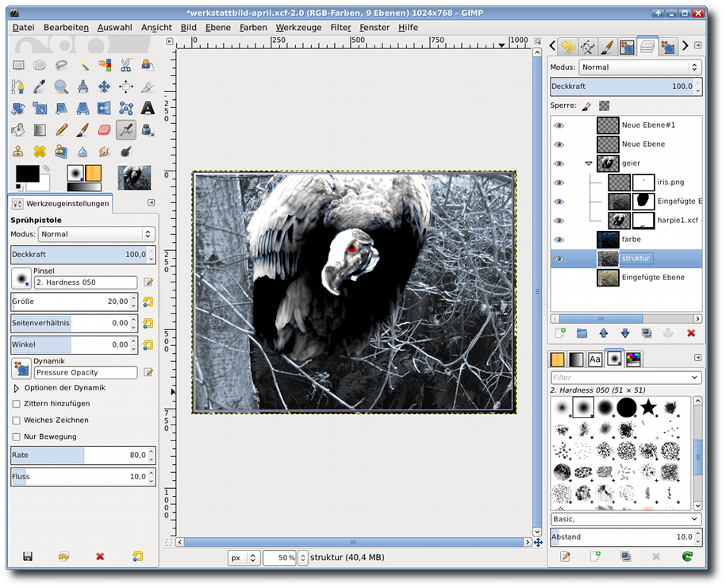The image size is (726, 588).
Task: Pick the Zoom magnifier tool
Action: click(61, 86)
